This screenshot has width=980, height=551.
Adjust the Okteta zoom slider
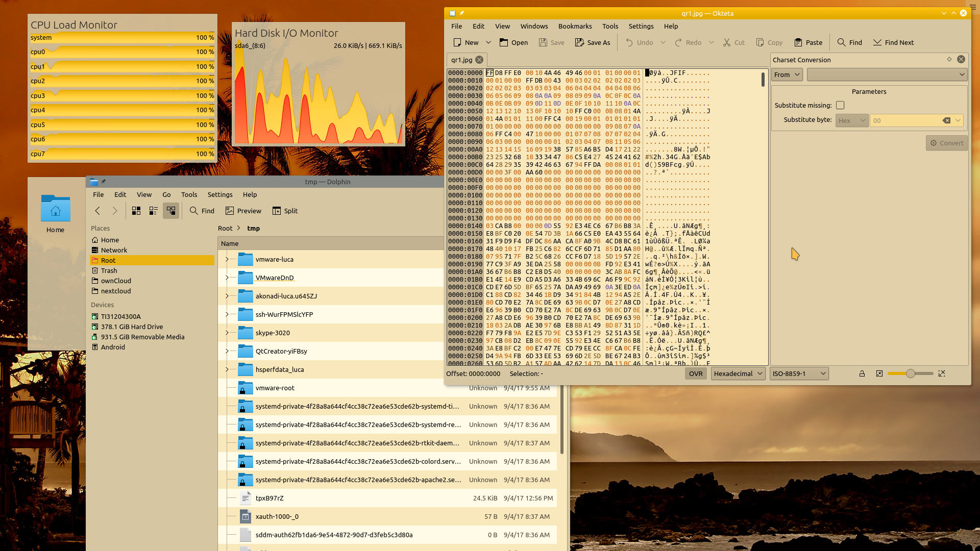[911, 373]
